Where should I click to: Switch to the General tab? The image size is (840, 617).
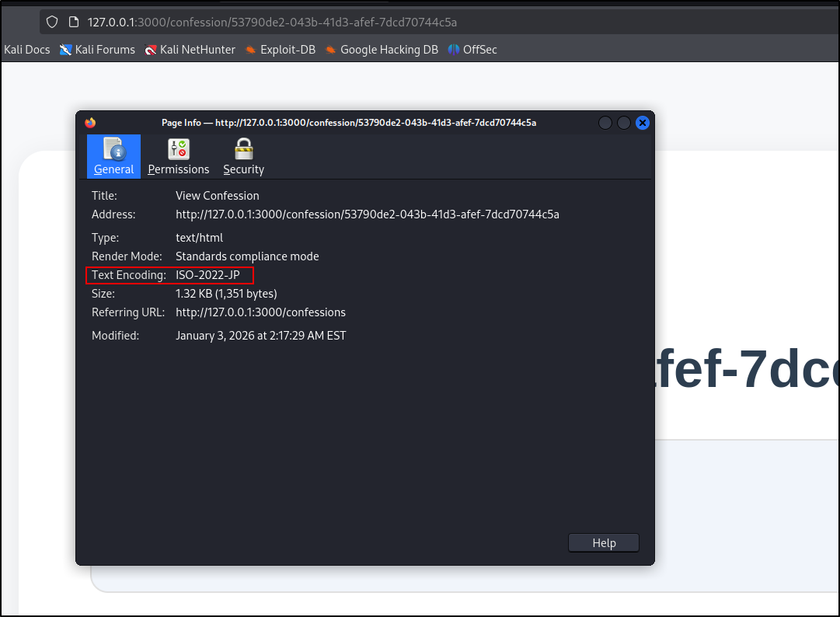[x=113, y=156]
